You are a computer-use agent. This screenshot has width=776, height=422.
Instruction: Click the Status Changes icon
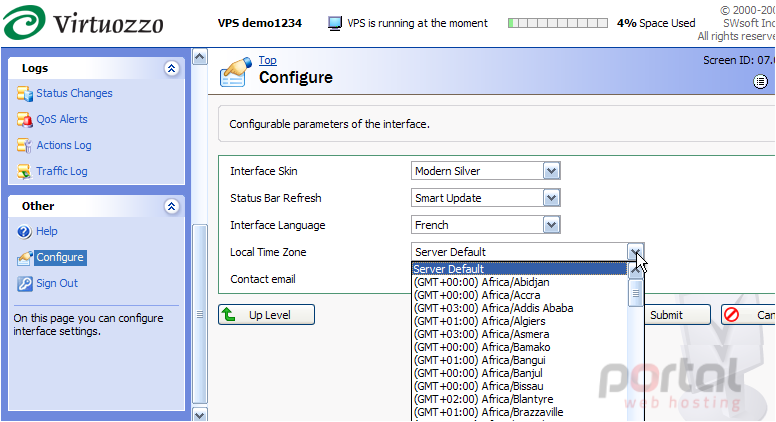[x=25, y=94]
